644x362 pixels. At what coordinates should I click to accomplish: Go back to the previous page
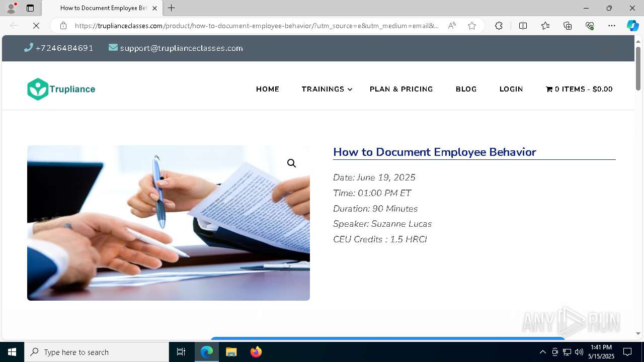[x=14, y=26]
